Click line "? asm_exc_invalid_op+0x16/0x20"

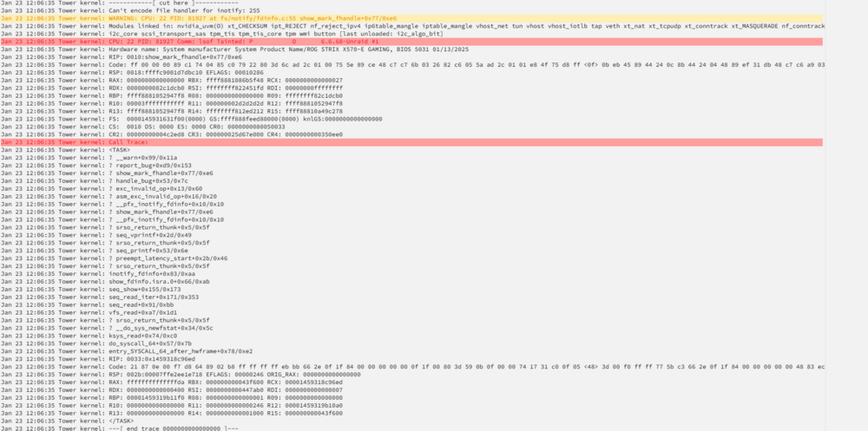[x=108, y=196]
